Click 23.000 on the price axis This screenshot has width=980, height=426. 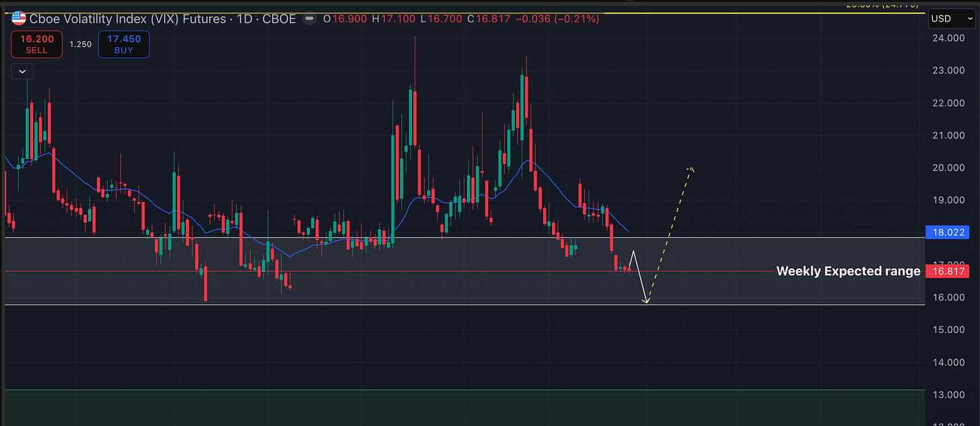click(x=949, y=71)
